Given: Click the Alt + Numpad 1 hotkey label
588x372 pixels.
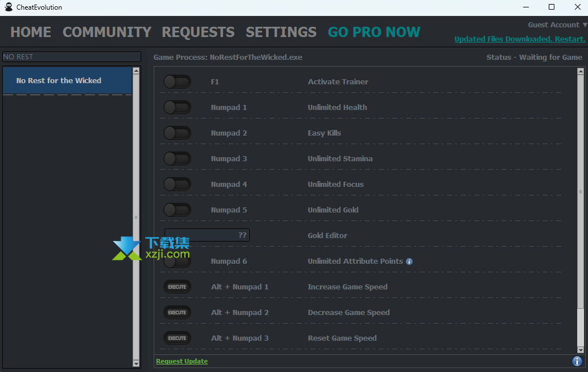Looking at the screenshot, I should [240, 287].
